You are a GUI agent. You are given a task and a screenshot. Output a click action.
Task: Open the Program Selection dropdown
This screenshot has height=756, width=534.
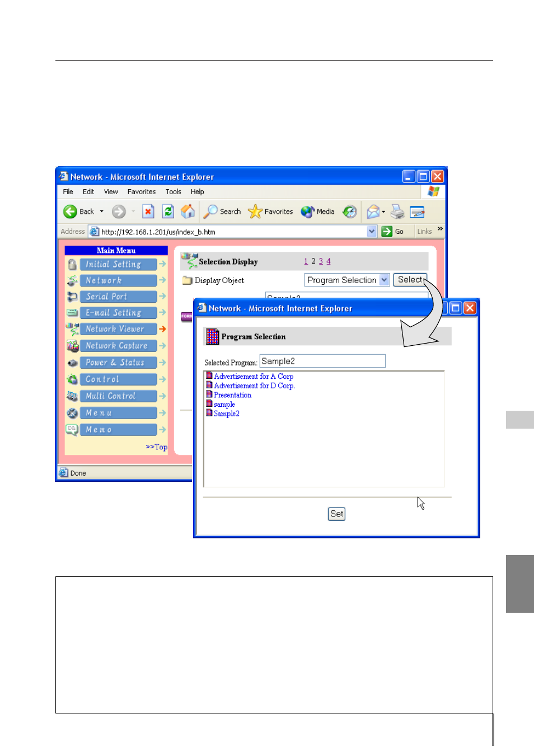coord(384,280)
